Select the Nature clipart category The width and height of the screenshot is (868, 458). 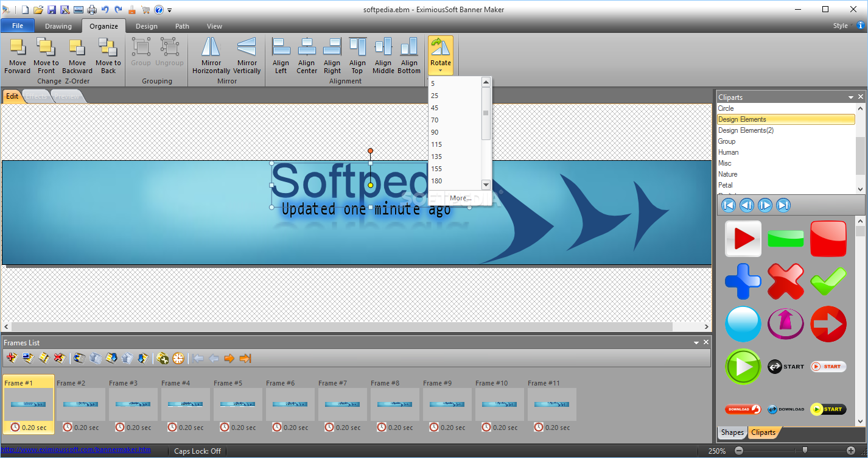pyautogui.click(x=786, y=174)
